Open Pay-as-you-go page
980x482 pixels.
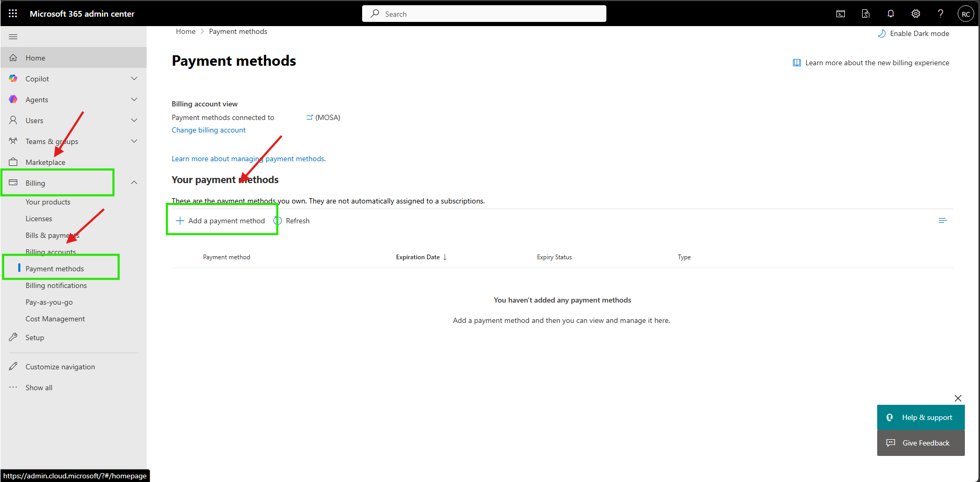(x=49, y=302)
